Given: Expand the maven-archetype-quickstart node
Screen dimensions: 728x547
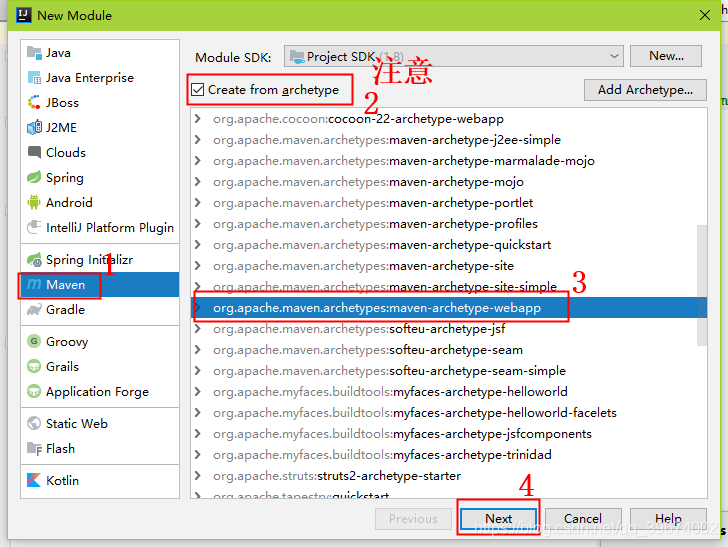Looking at the screenshot, I should tap(198, 245).
